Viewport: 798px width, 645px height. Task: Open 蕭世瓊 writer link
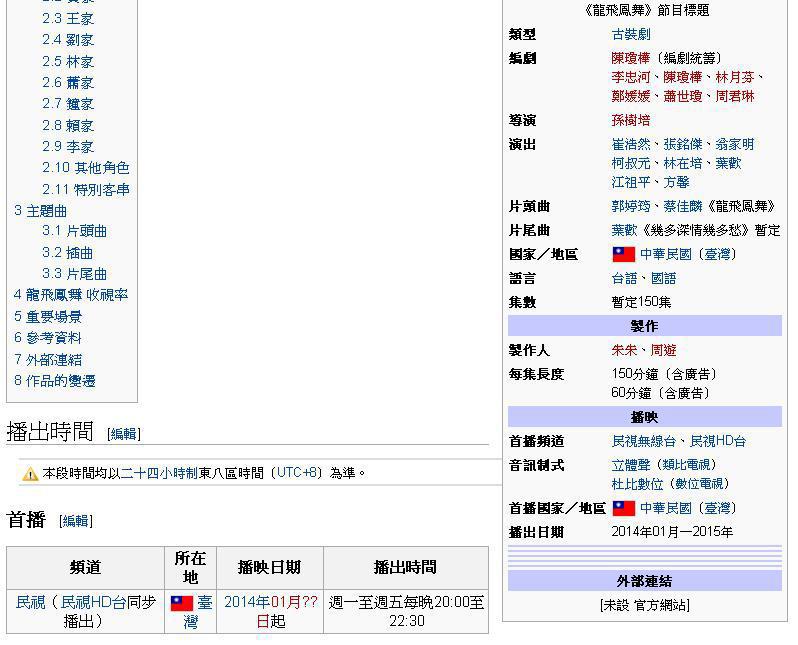[x=682, y=96]
